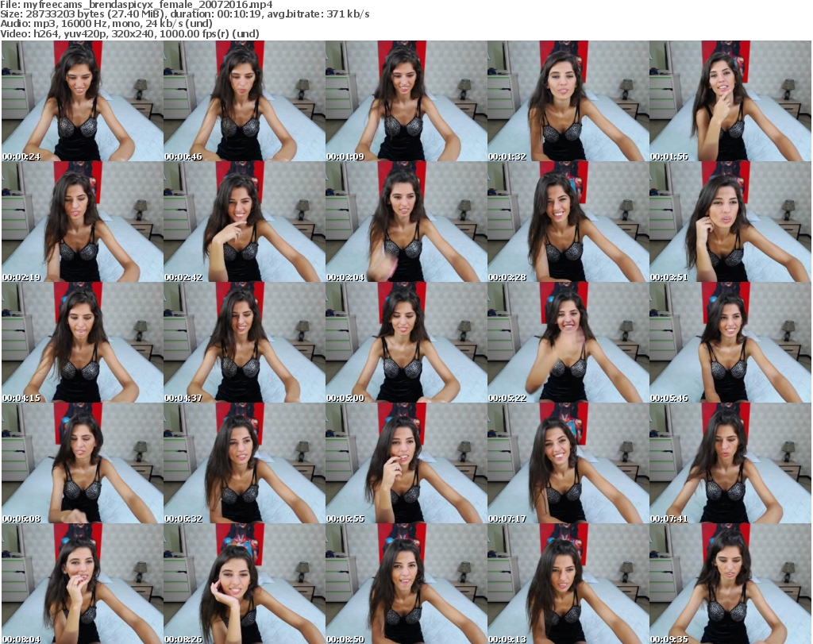813x644 pixels.
Task: Pick the frame stamped 00:04:37
Action: coord(245,342)
